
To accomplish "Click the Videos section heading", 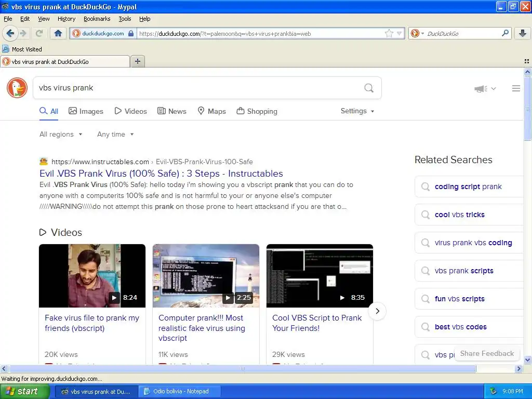I will pyautogui.click(x=61, y=232).
